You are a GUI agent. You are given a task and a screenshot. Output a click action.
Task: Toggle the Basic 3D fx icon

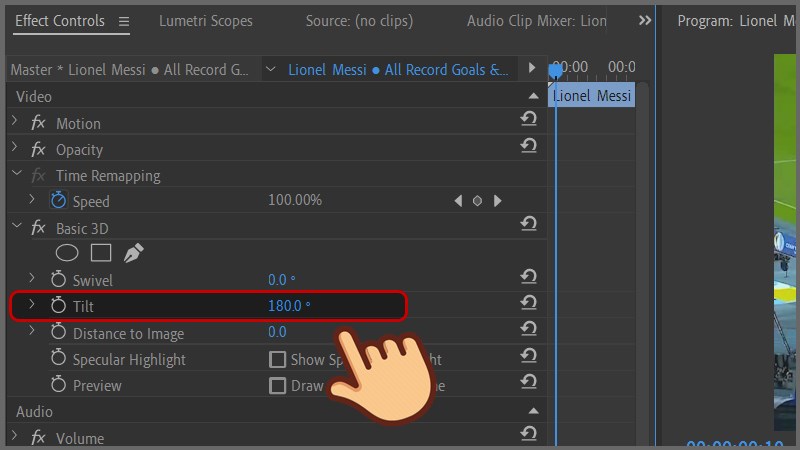click(38, 227)
